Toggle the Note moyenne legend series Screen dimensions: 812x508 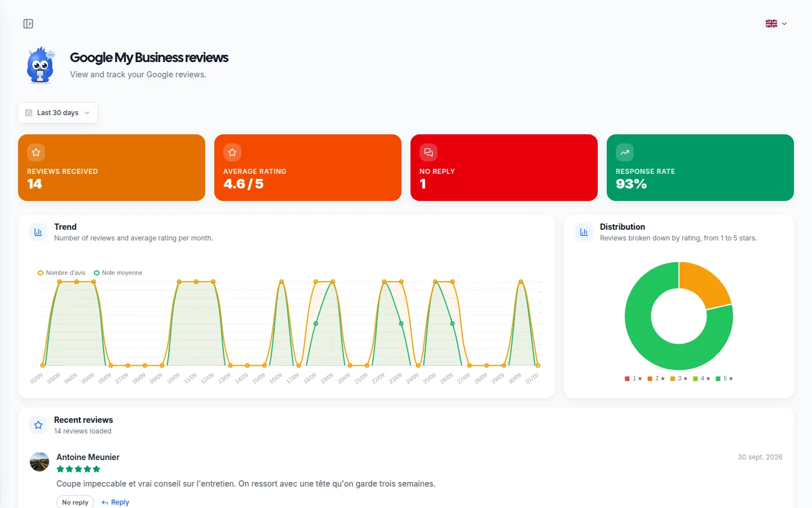[x=118, y=273]
